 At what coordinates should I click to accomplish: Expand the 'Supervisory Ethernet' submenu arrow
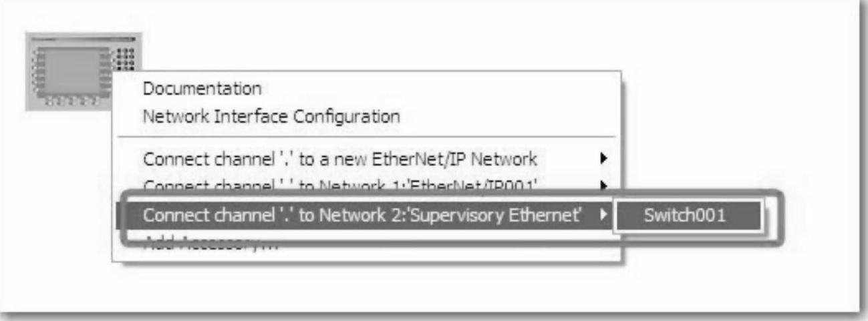pyautogui.click(x=603, y=215)
